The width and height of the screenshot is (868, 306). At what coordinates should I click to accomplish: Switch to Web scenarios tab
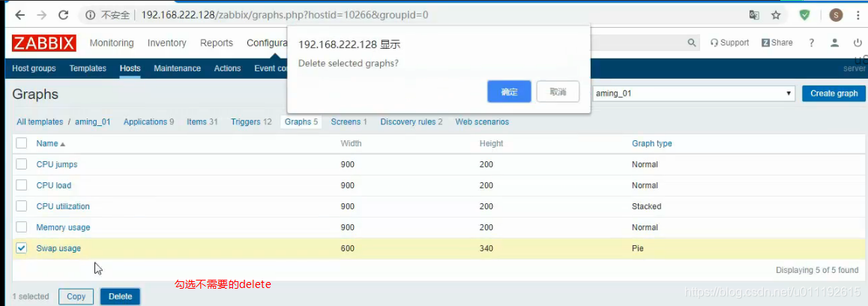point(482,122)
